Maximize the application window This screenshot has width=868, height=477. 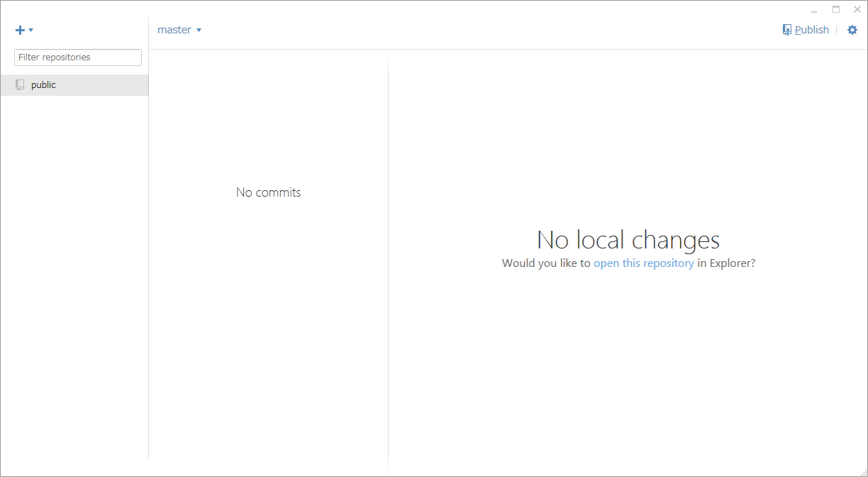pyautogui.click(x=836, y=10)
